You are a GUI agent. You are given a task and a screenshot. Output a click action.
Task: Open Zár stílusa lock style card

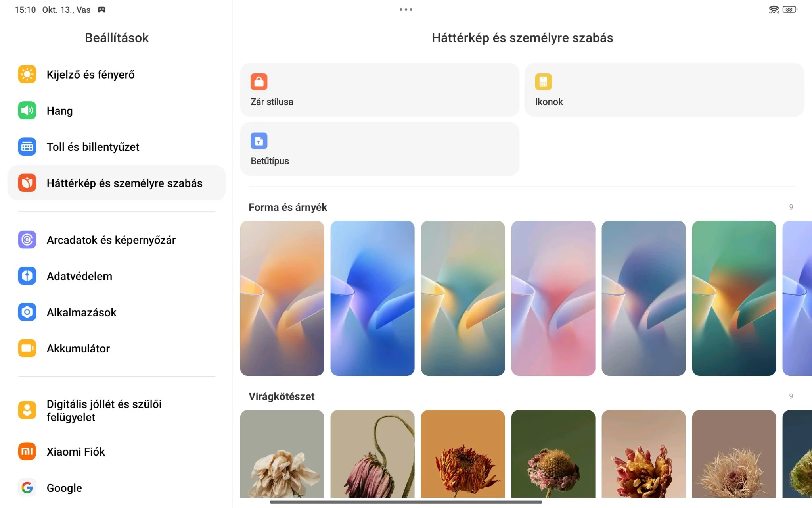[379, 90]
